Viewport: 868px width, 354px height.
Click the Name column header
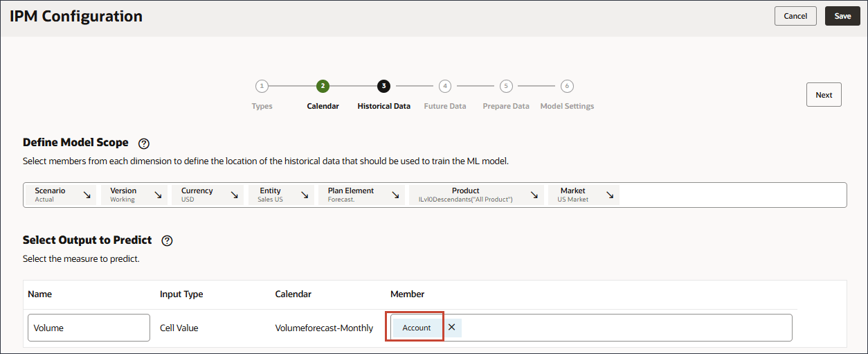[x=39, y=294]
